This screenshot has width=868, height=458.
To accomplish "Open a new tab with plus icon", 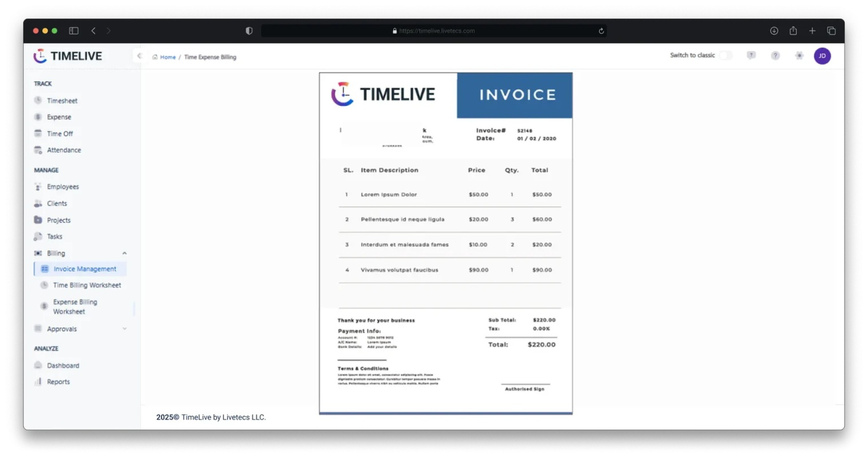I will pyautogui.click(x=812, y=31).
